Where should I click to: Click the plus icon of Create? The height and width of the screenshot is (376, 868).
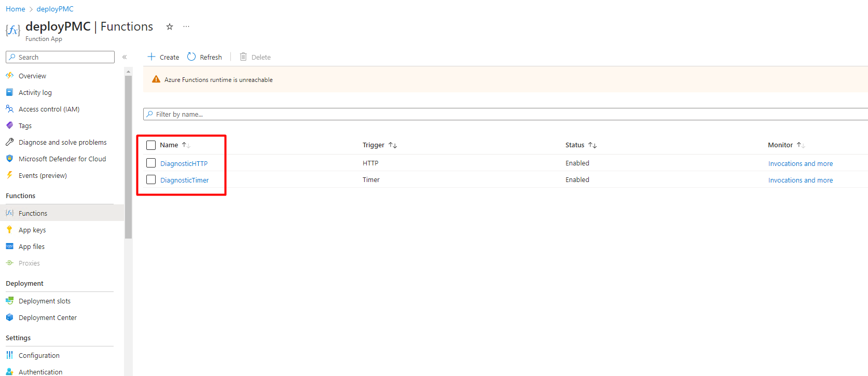[x=151, y=57]
